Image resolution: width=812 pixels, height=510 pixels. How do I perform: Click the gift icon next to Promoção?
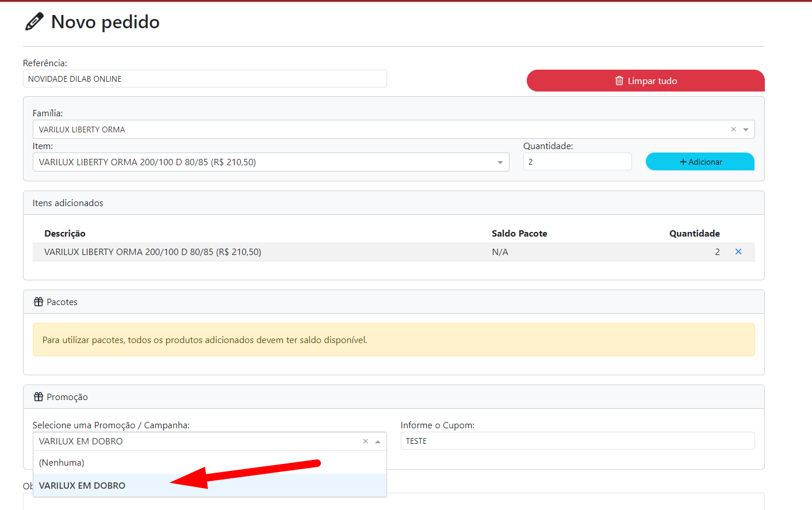(x=39, y=397)
